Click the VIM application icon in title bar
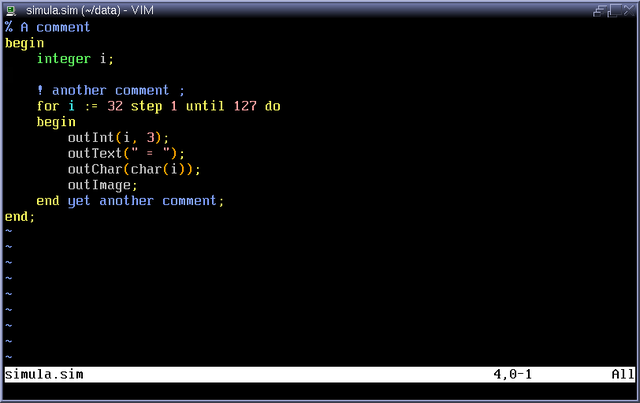 11,10
